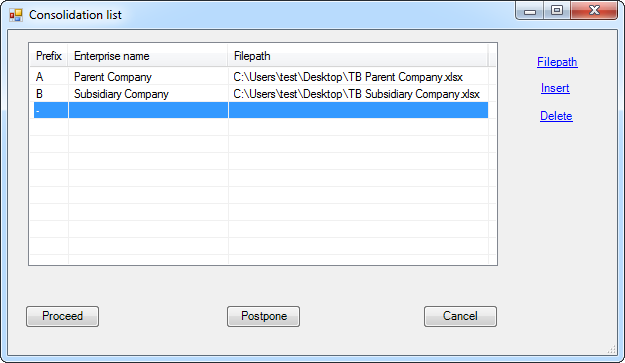This screenshot has height=363, width=625.
Task: Select prefix cell A
Action: point(49,77)
